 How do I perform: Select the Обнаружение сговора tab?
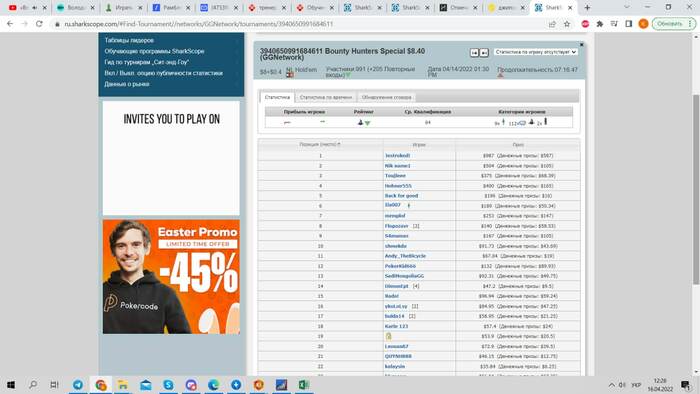point(387,97)
